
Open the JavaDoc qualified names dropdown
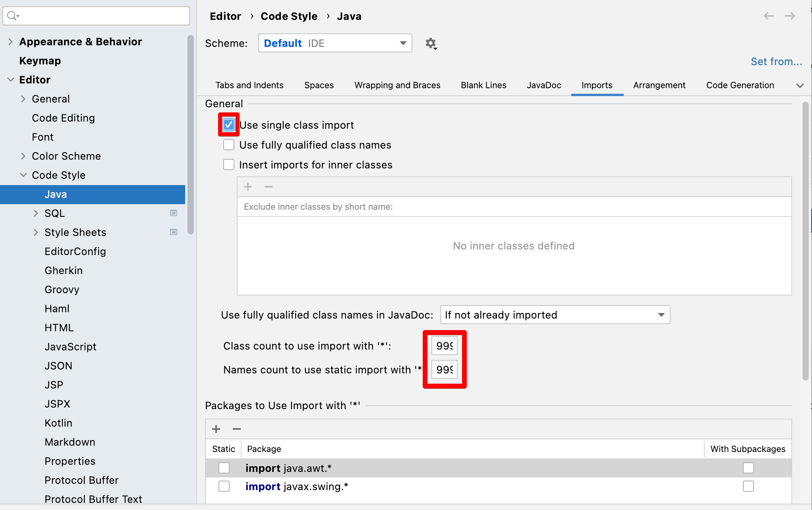click(555, 315)
